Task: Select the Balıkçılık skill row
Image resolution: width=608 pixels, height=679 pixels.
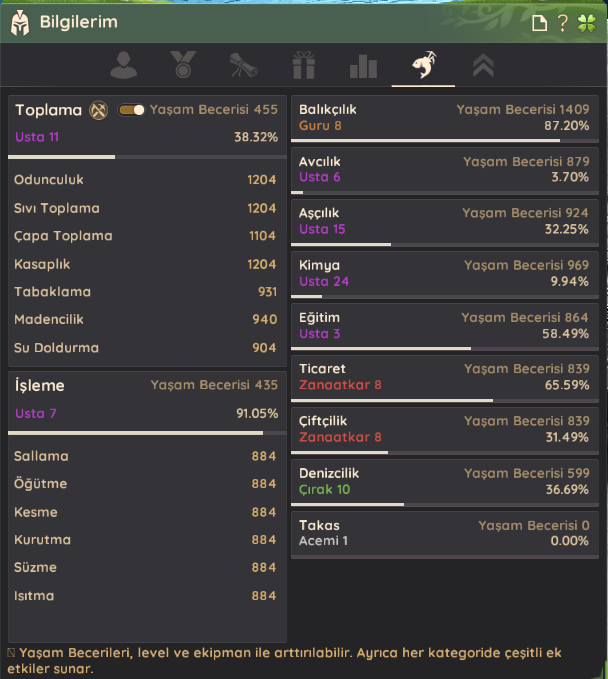Action: click(444, 119)
